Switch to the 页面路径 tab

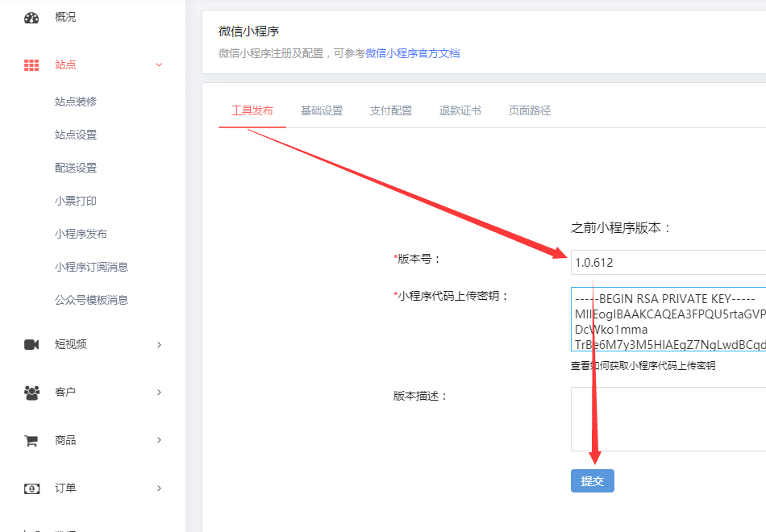[530, 111]
